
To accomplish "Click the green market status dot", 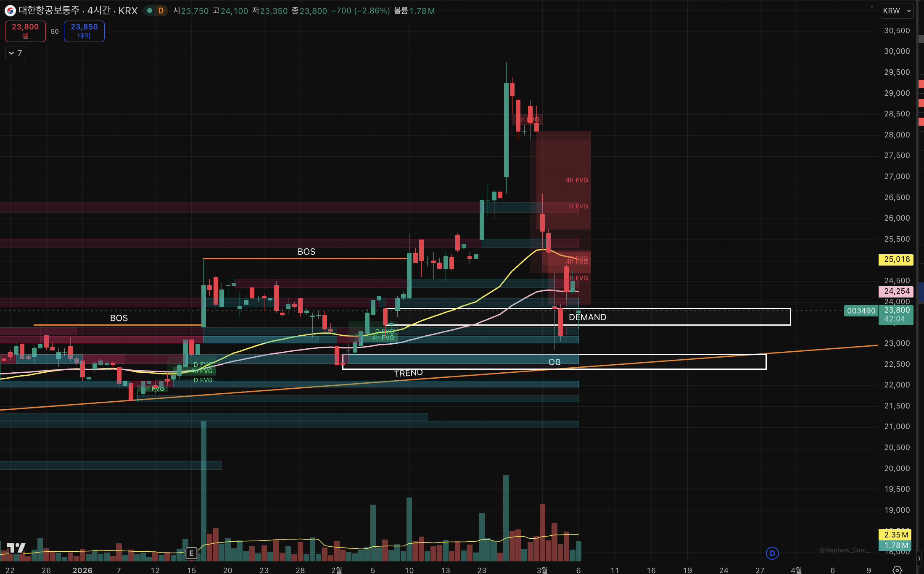I will point(149,11).
